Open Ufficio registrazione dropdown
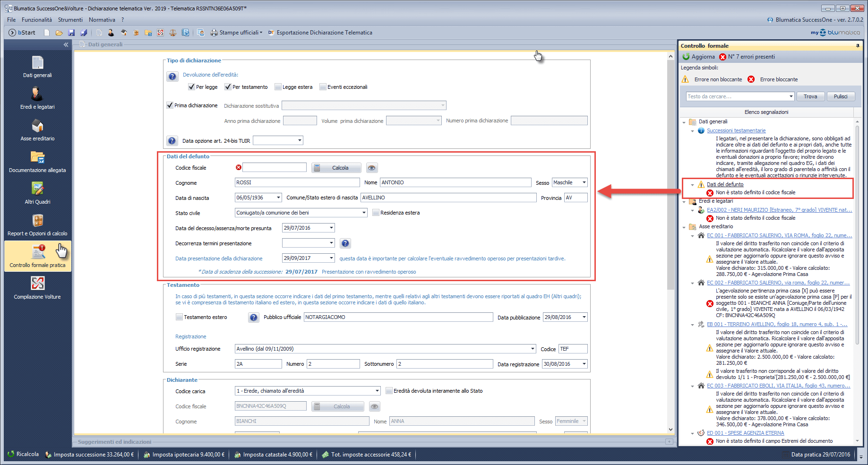 [533, 349]
